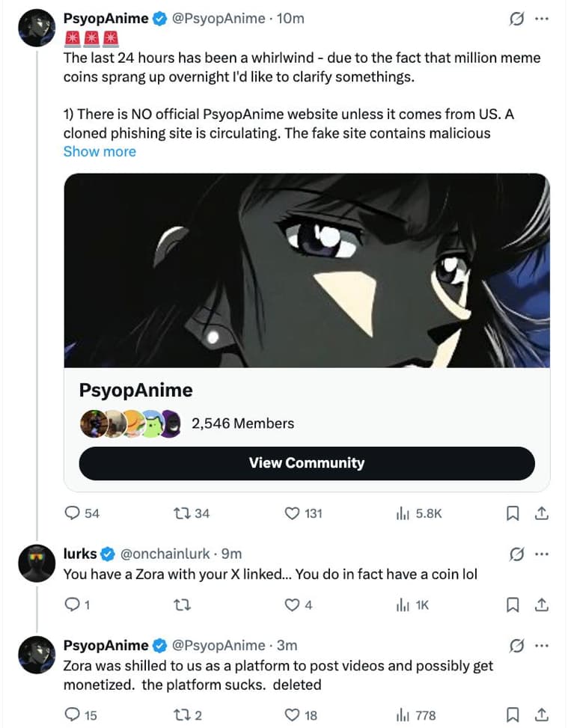
Task: Reply to PsyopAnime's main post
Action: tap(73, 513)
